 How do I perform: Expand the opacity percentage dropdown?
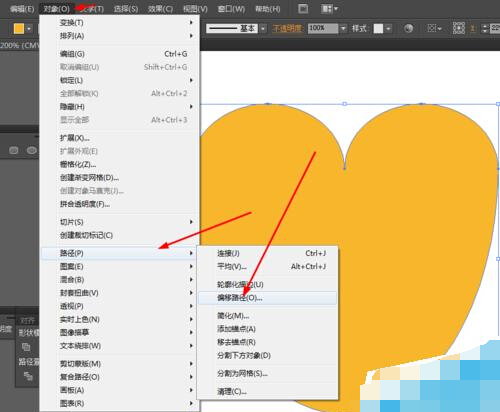tap(343, 29)
